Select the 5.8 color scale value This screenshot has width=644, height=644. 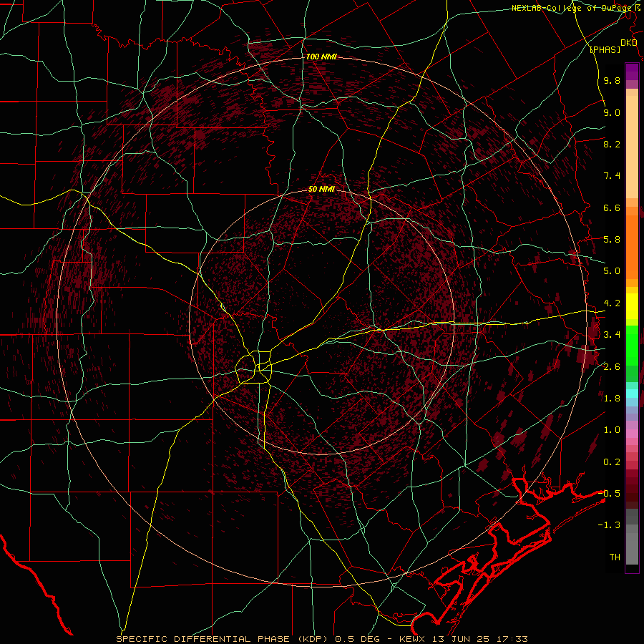click(x=612, y=240)
